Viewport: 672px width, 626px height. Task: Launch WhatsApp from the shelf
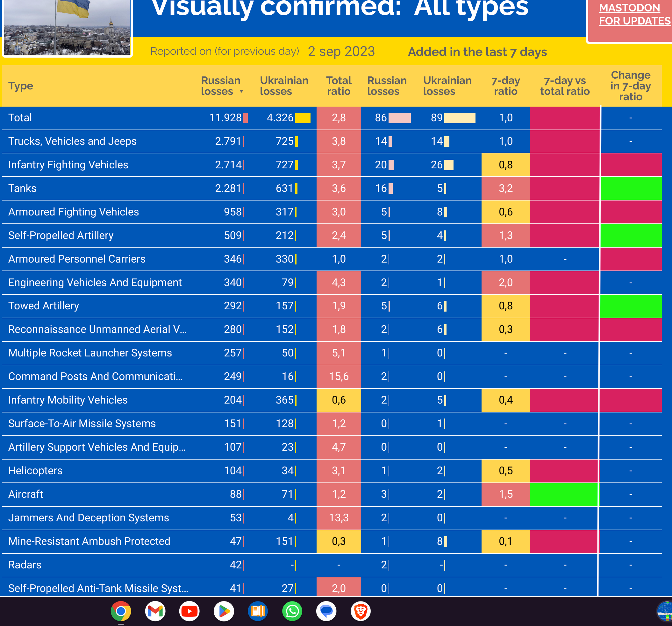[x=292, y=611]
